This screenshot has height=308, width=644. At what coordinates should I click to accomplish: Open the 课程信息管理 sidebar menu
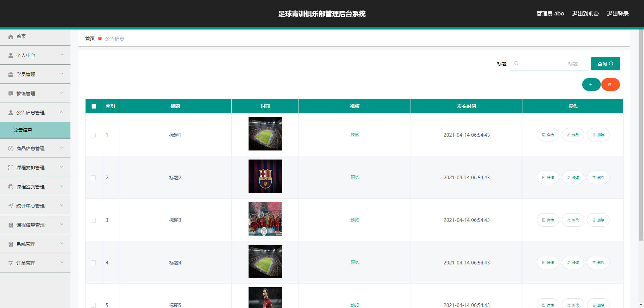[35, 225]
